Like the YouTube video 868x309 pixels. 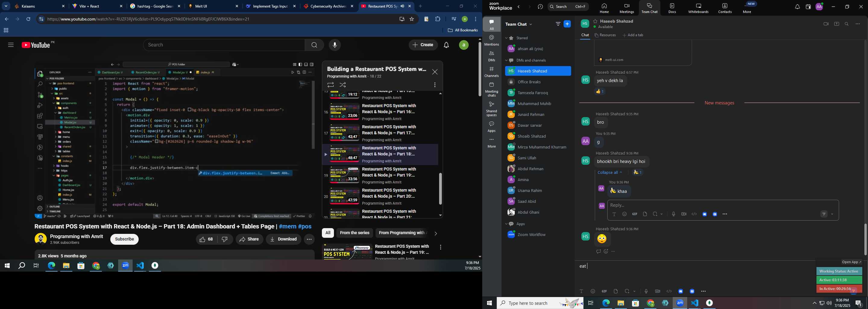[x=206, y=239]
